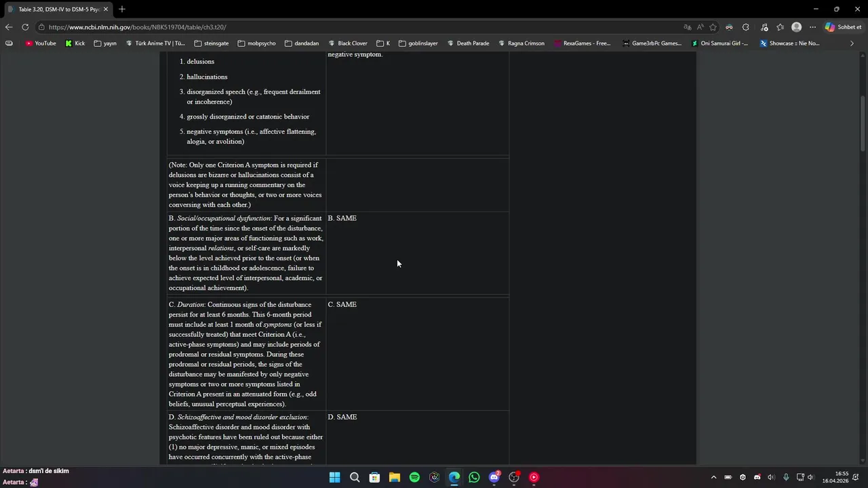
Task: Select the 'C. SAME' cell text
Action: point(342,304)
